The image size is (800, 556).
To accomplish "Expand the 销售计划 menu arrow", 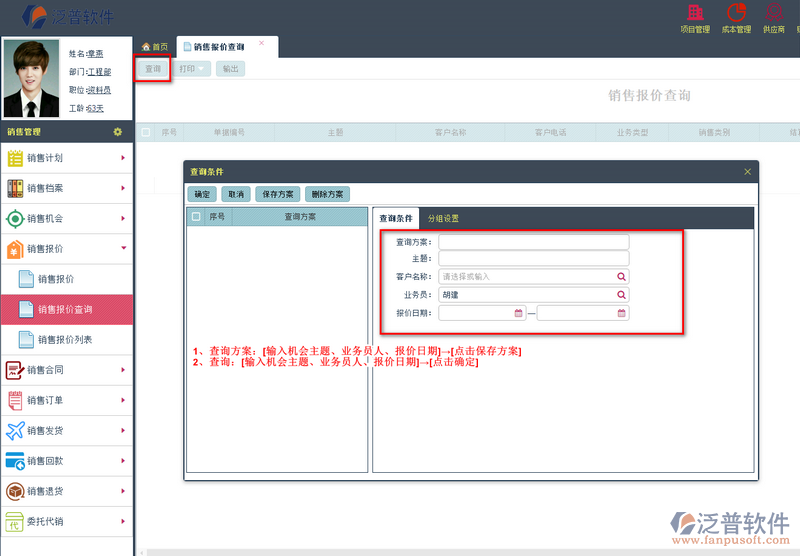I will pyautogui.click(x=123, y=158).
